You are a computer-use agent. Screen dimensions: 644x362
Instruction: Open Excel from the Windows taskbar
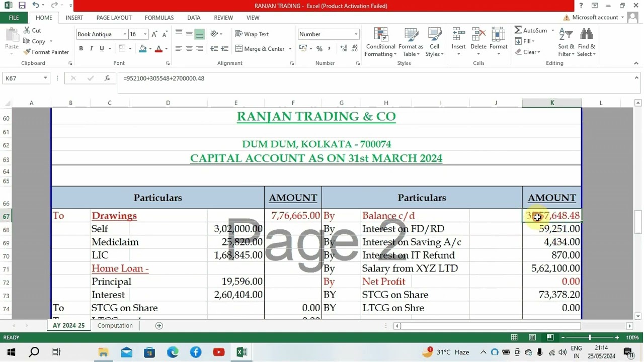[242, 352]
